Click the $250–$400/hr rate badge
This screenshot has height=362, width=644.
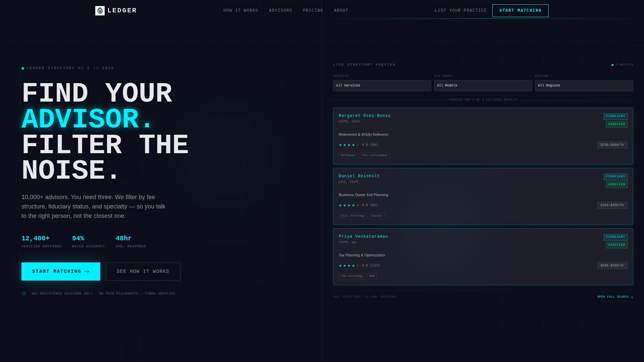612,145
